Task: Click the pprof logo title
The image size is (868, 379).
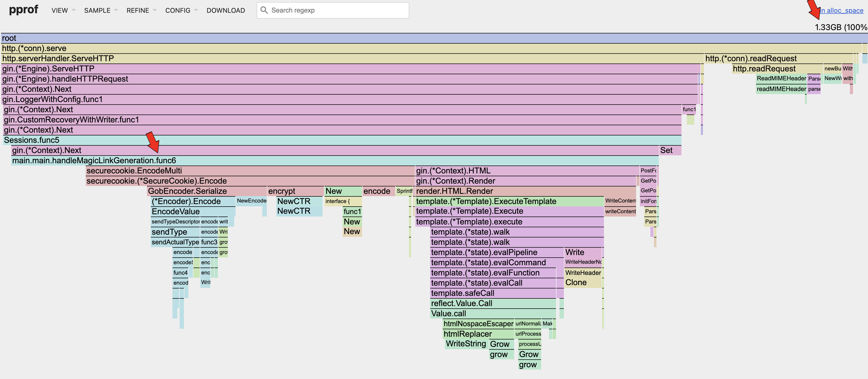Action: pos(23,10)
